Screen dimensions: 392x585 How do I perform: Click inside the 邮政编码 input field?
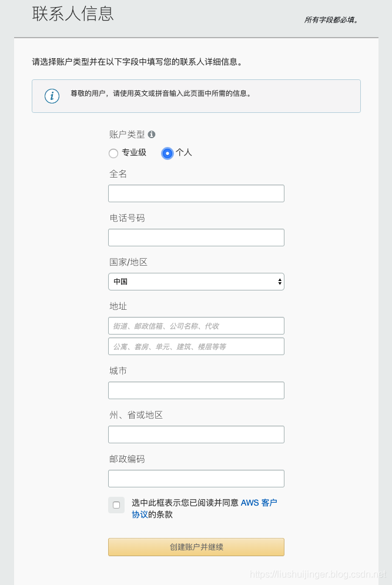pos(196,478)
